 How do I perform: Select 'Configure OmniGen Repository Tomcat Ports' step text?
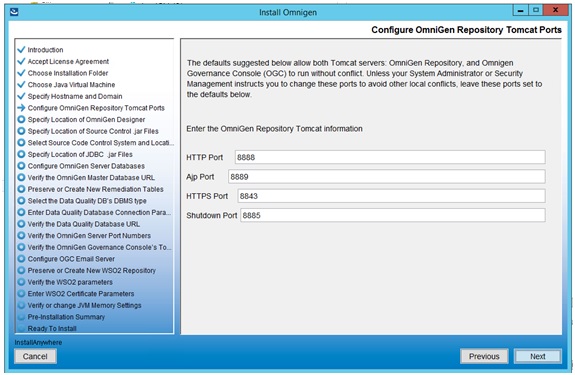coord(96,108)
